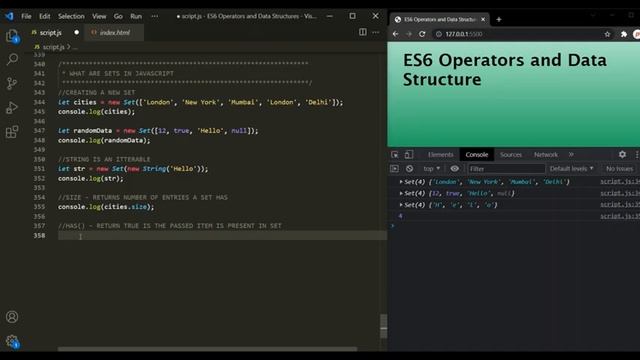Open the Manage gear in VS Code
640x360 pixels.
coord(12,341)
